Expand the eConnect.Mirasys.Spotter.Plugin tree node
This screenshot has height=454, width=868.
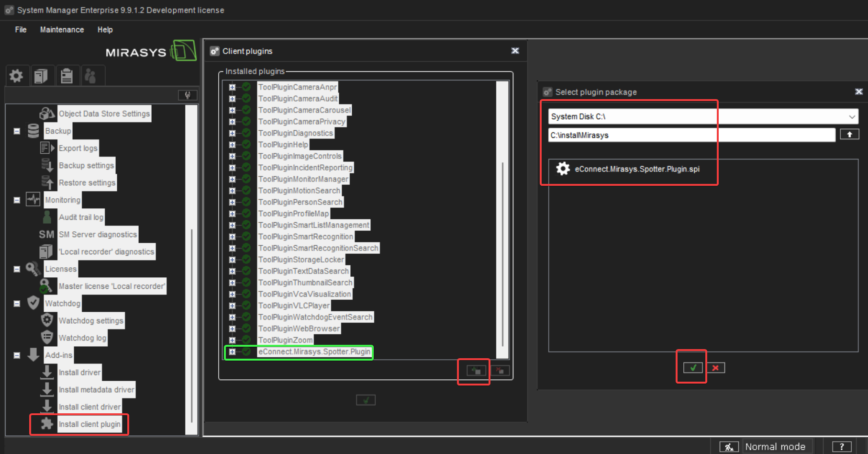(x=232, y=352)
